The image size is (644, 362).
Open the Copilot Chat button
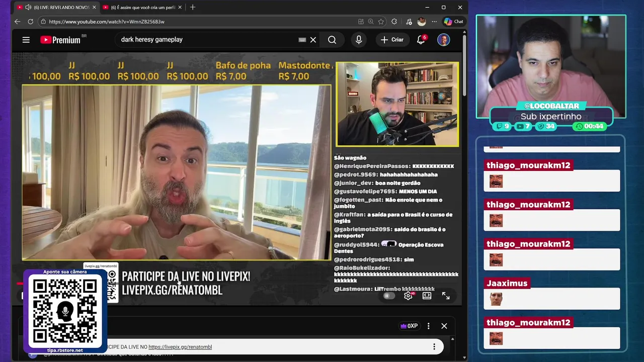(453, 22)
